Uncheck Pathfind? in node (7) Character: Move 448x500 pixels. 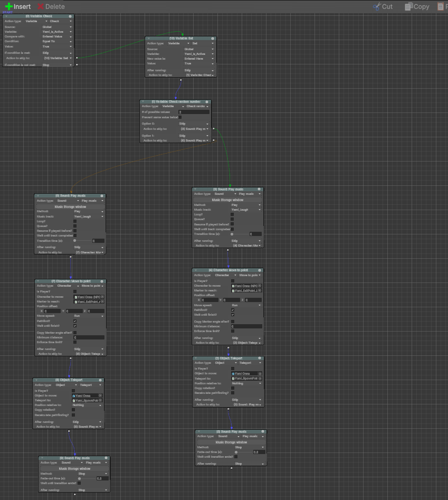point(75,321)
